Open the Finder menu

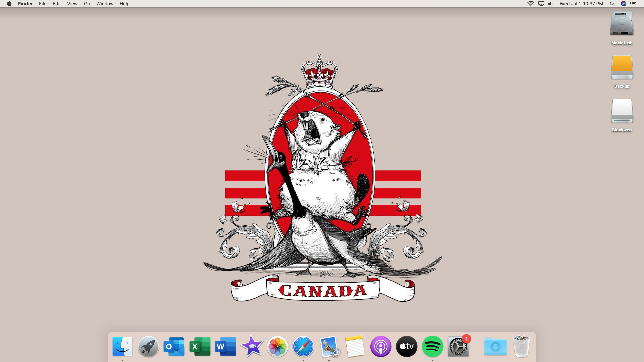[25, 4]
